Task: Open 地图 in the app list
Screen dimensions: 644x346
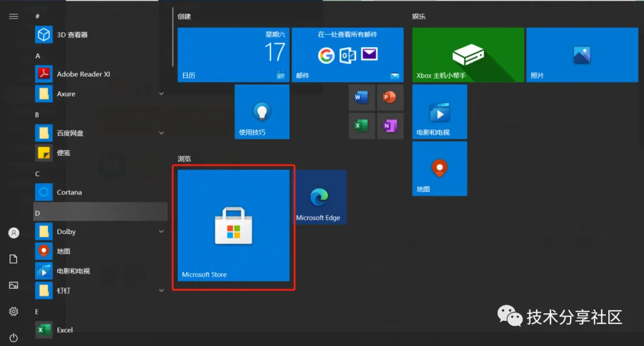Action: tap(101, 251)
